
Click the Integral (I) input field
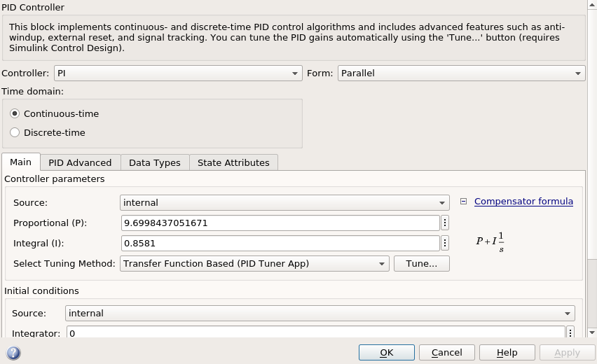click(x=280, y=243)
